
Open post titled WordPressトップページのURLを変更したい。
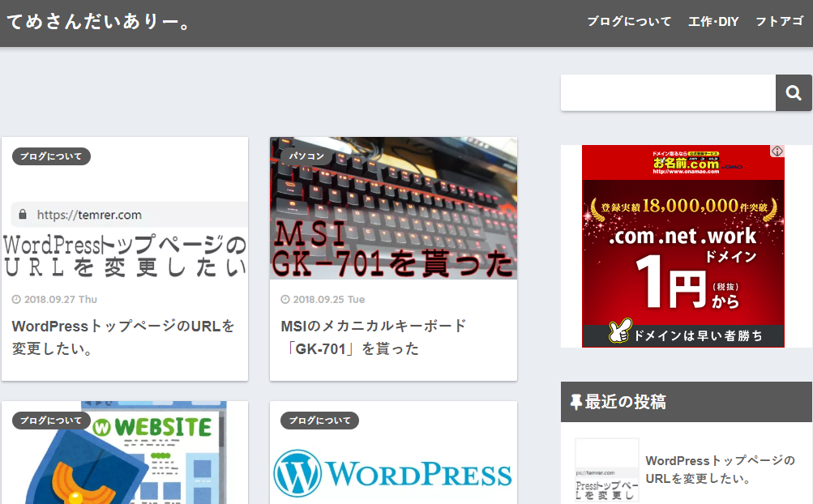pyautogui.click(x=123, y=337)
